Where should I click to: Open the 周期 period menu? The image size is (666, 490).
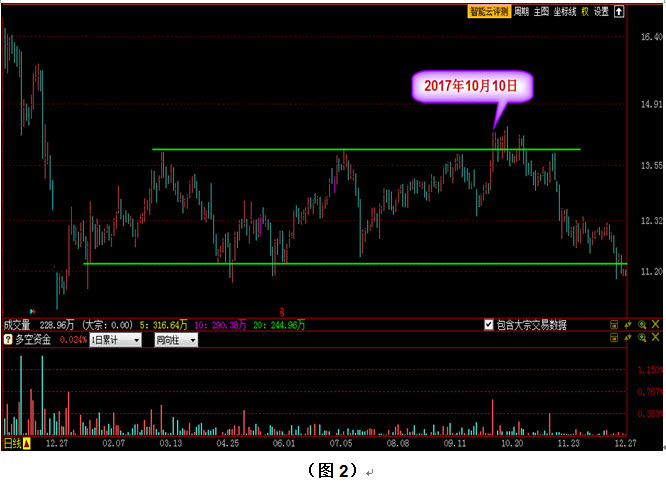pyautogui.click(x=522, y=12)
